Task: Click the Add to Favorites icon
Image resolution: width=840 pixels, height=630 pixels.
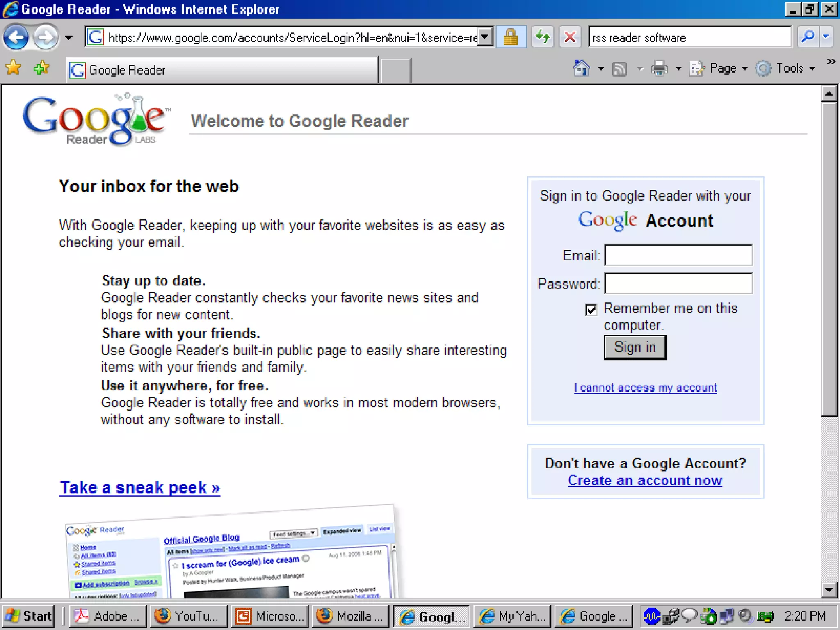Action: click(x=41, y=68)
